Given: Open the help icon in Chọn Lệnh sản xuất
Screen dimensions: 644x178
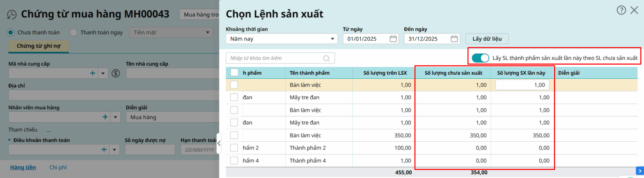Looking at the screenshot, I should [621, 10].
